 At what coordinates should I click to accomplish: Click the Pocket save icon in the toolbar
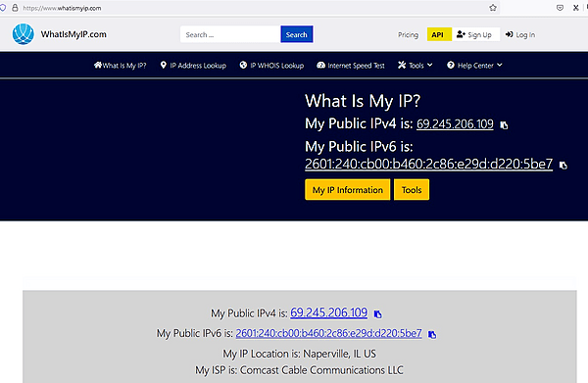pyautogui.click(x=560, y=8)
